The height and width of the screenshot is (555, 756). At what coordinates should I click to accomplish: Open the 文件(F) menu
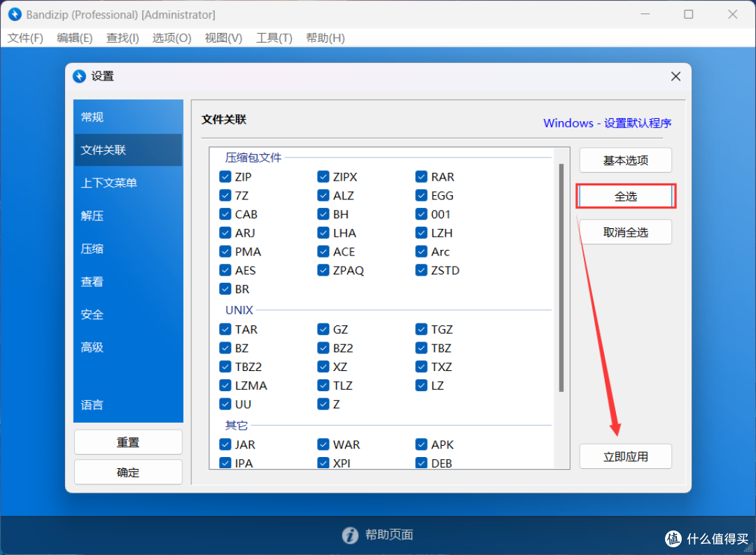coord(25,38)
